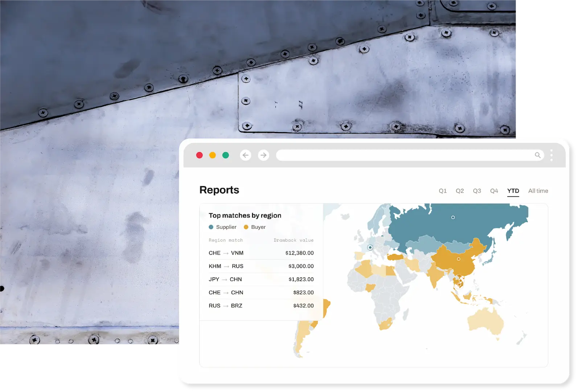This screenshot has height=392, width=578.
Task: Click the green window control dot
Action: [226, 155]
